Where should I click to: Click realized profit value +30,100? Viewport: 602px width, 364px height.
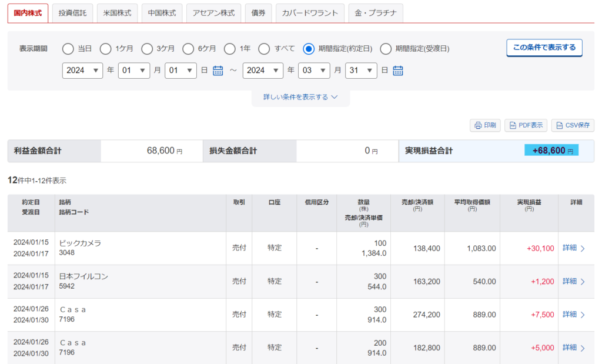pyautogui.click(x=541, y=249)
